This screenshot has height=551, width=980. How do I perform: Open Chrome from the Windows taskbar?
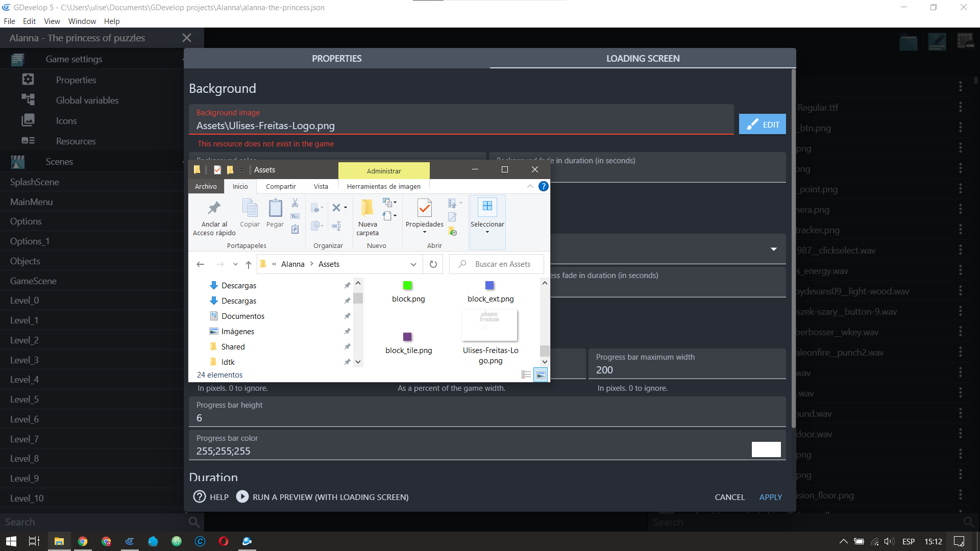(83, 541)
